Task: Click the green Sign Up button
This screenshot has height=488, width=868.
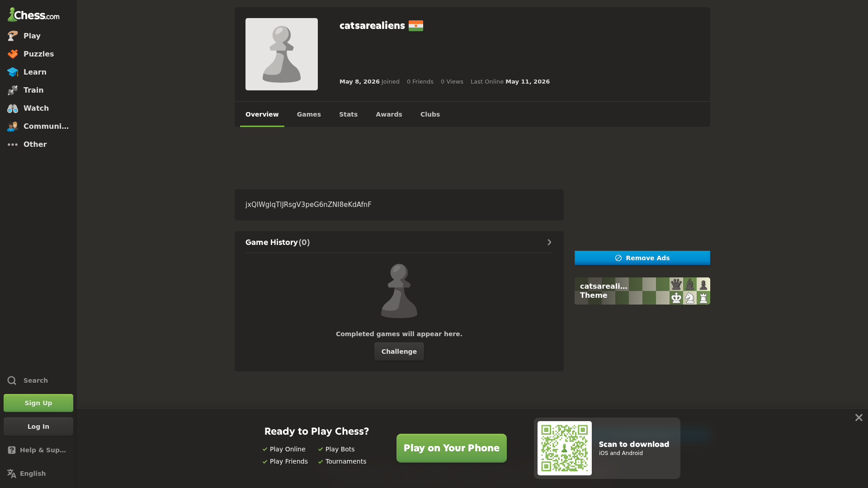Action: point(38,403)
